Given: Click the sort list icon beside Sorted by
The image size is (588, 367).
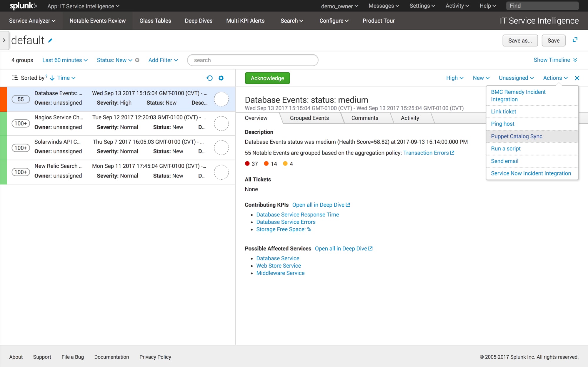Looking at the screenshot, I should pos(15,78).
